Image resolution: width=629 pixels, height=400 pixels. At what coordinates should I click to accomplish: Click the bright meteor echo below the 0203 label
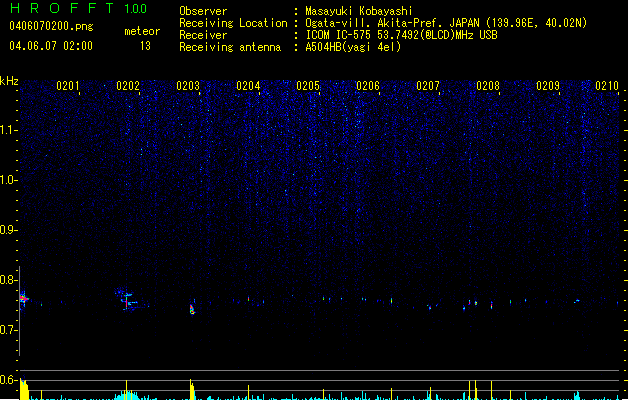click(192, 309)
